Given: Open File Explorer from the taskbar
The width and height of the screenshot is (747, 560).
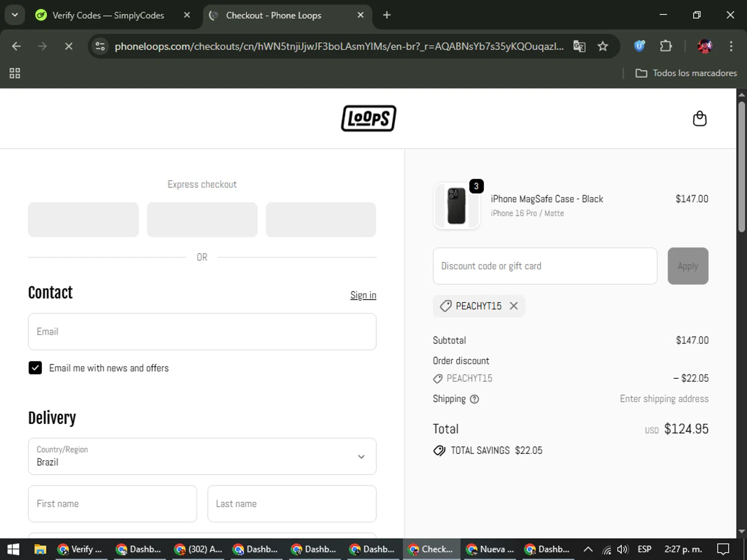Looking at the screenshot, I should [x=40, y=549].
